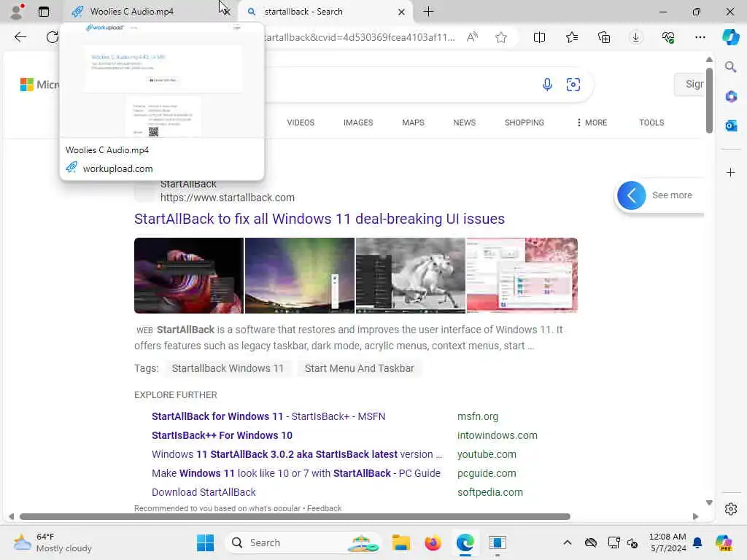Open the aurora sky screenshot thumbnail
This screenshot has width=747, height=560.
click(300, 275)
